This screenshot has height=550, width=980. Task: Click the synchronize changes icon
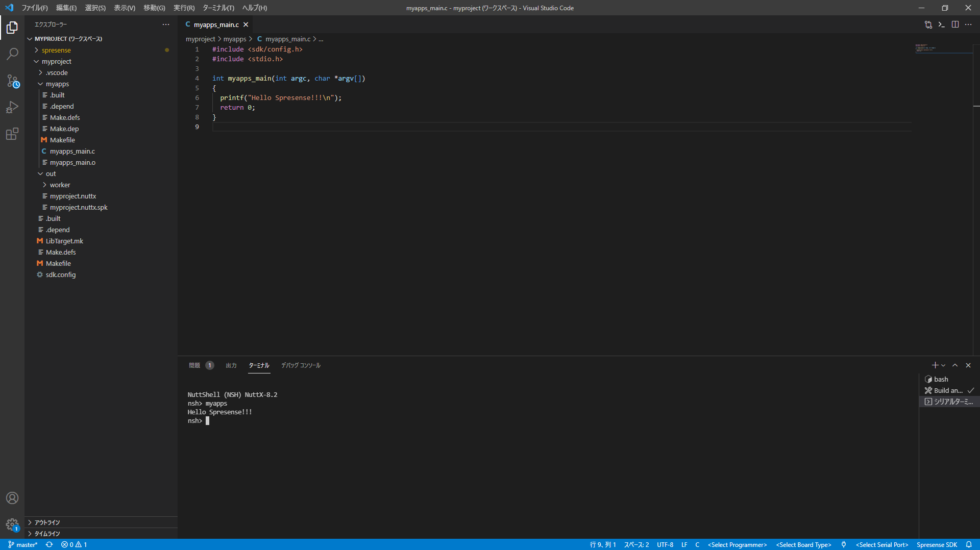point(50,544)
